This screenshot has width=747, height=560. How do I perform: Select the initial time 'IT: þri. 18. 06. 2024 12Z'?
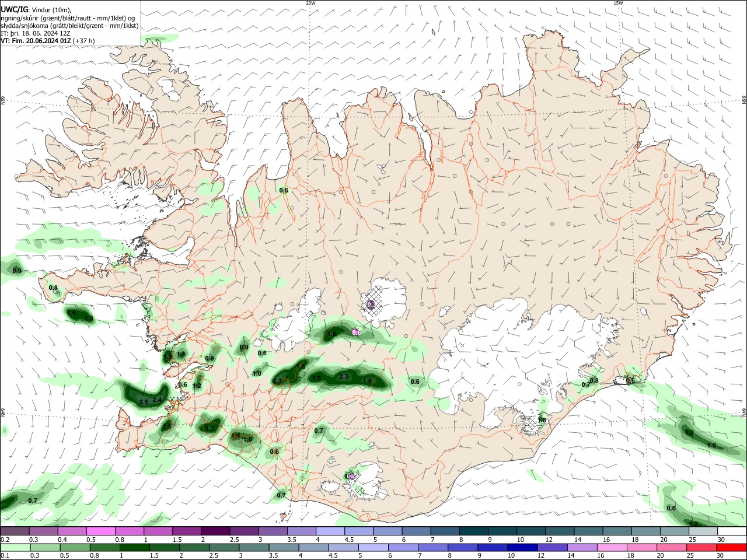36,33
